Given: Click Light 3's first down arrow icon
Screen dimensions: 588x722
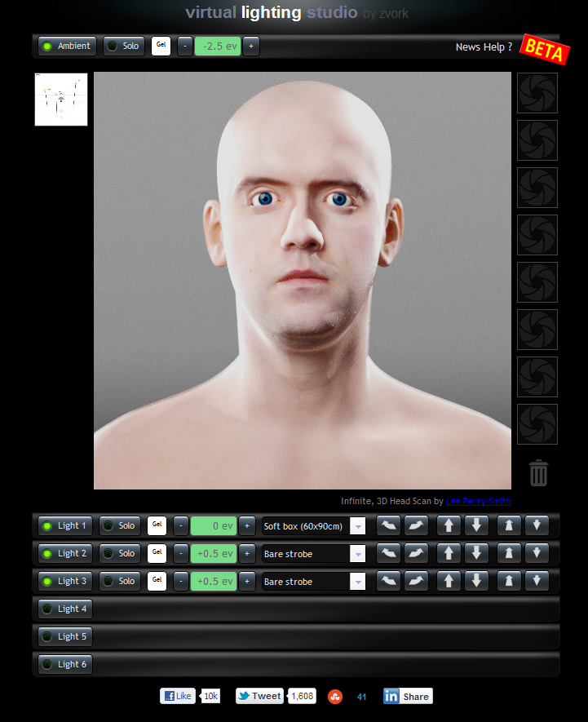Looking at the screenshot, I should coord(476,582).
